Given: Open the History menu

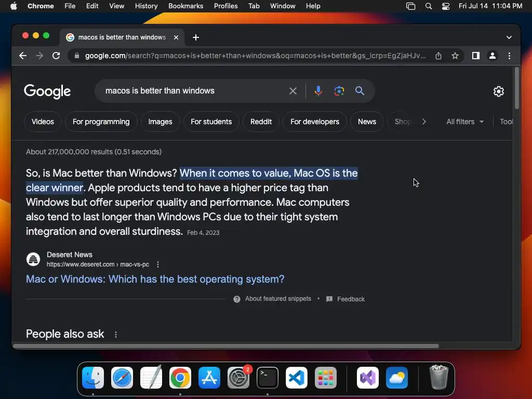Looking at the screenshot, I should (x=146, y=6).
